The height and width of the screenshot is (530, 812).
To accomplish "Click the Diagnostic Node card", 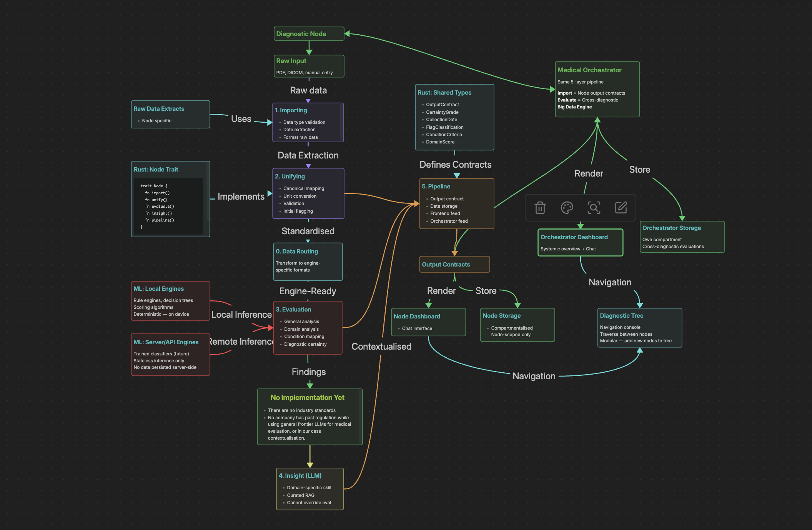I will tap(309, 34).
